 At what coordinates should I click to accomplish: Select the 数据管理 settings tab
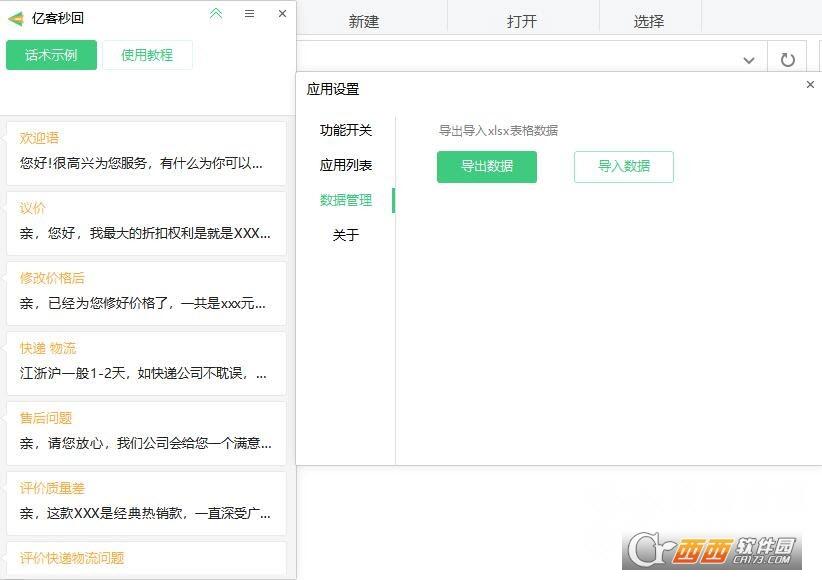[346, 200]
